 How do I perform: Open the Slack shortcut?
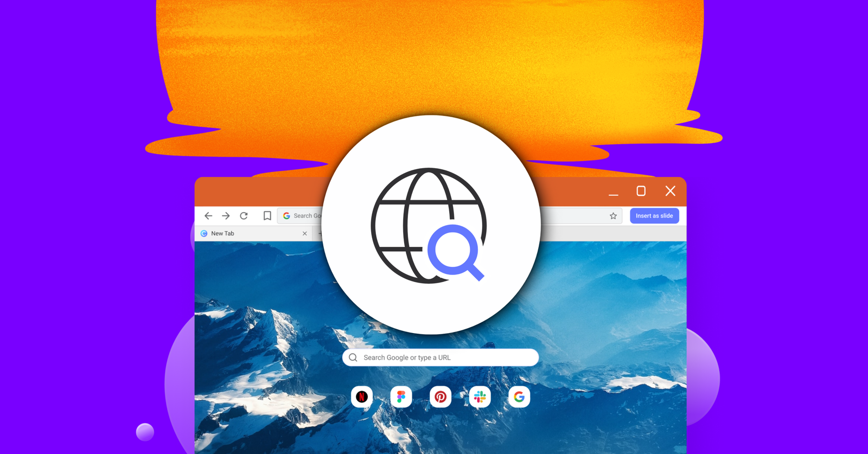[x=480, y=397]
